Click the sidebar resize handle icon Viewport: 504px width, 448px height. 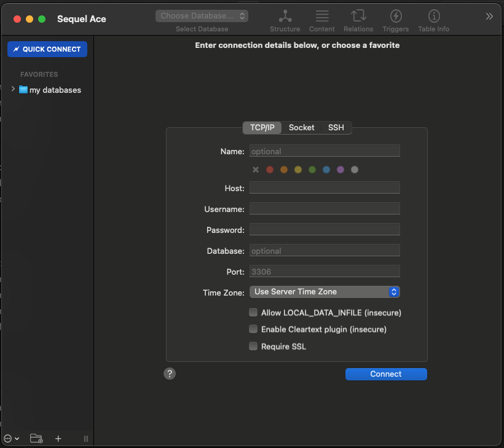point(86,439)
